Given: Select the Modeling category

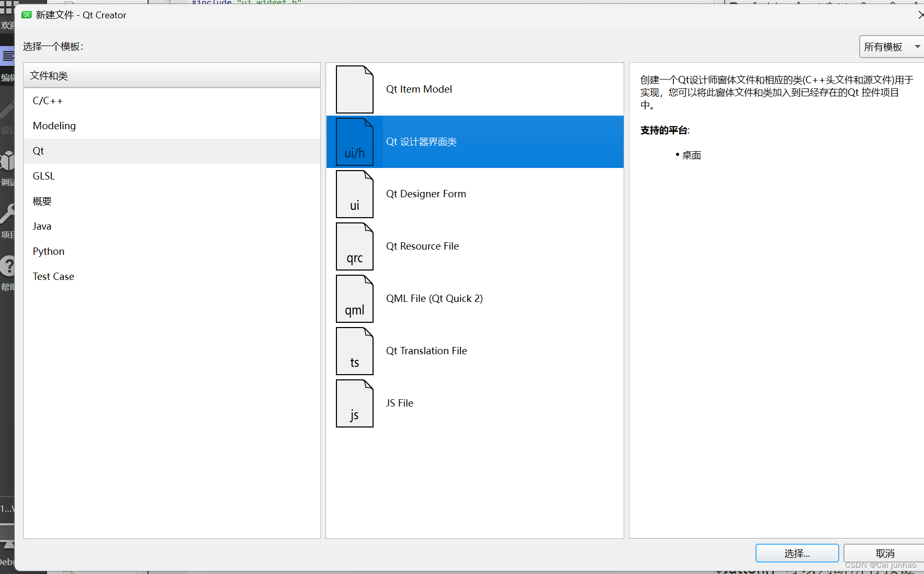Looking at the screenshot, I should pyautogui.click(x=172, y=126).
